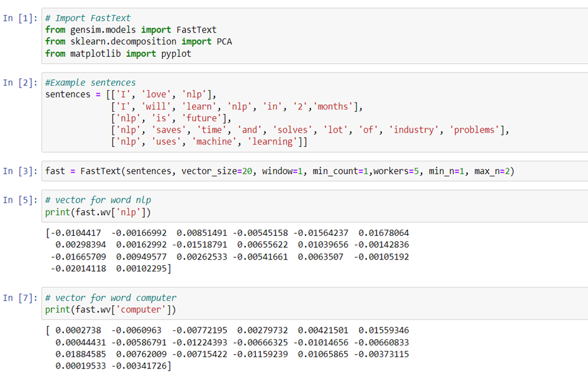
Task: Click the In [3] cell prompt label
Action: tap(20, 171)
